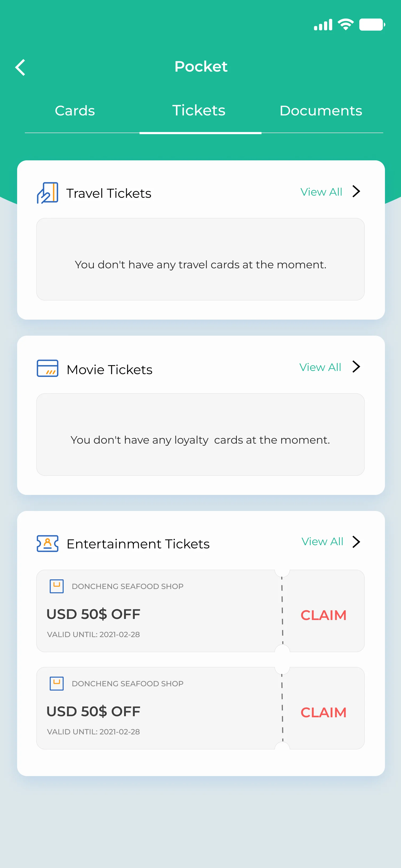Click the Travel Tickets hand-card icon
The image size is (401, 868).
click(48, 193)
